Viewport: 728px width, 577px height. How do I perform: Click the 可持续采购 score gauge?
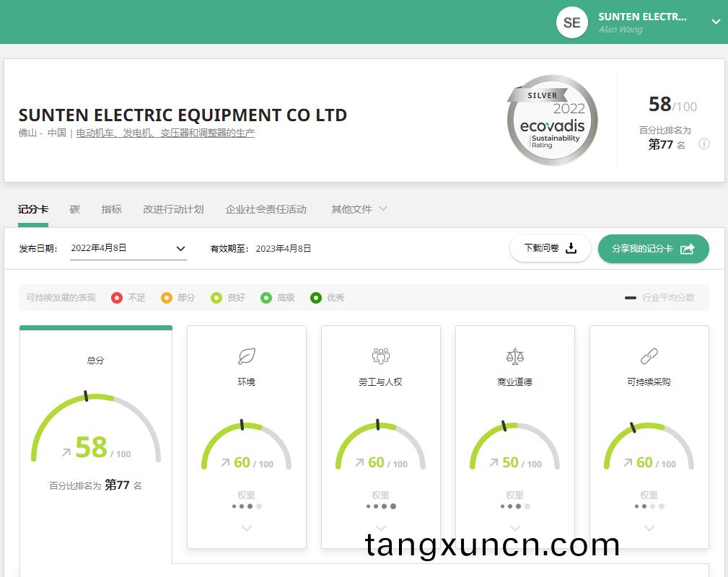tap(649, 445)
